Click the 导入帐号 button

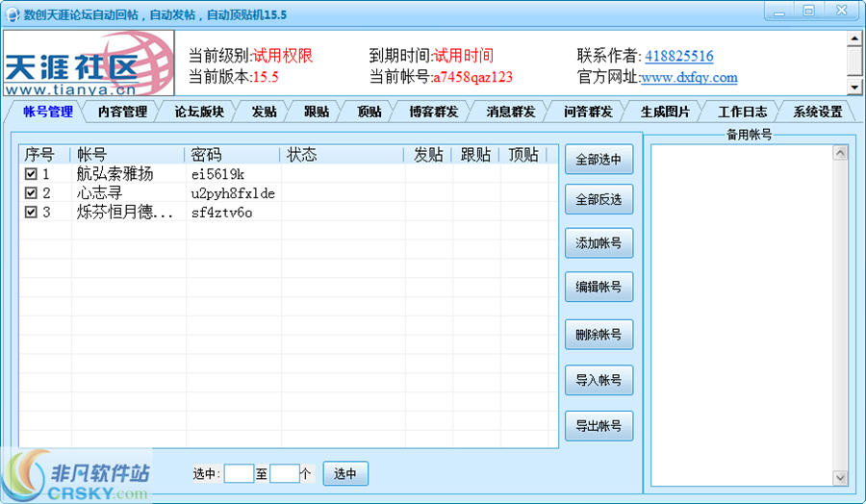[599, 380]
